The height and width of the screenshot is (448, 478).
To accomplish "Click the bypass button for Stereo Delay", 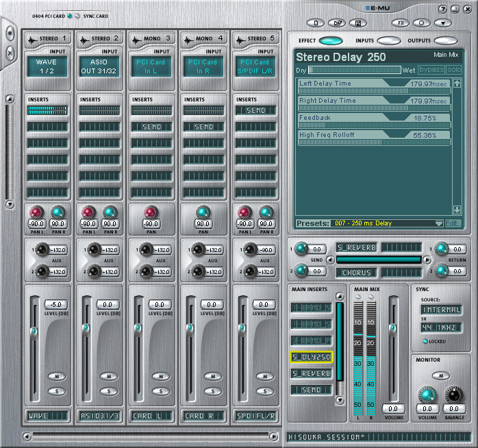I will click(431, 70).
